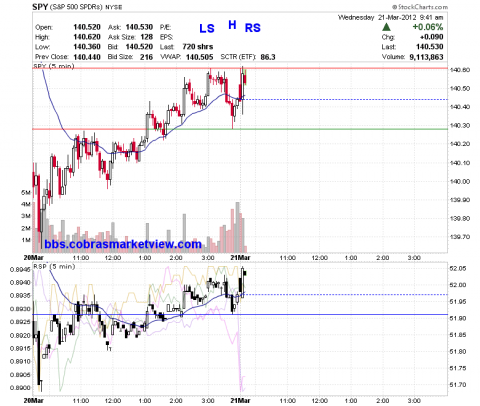Click the Chg value +0.090
Image resolution: width=480 pixels, height=406 pixels.
(432, 37)
